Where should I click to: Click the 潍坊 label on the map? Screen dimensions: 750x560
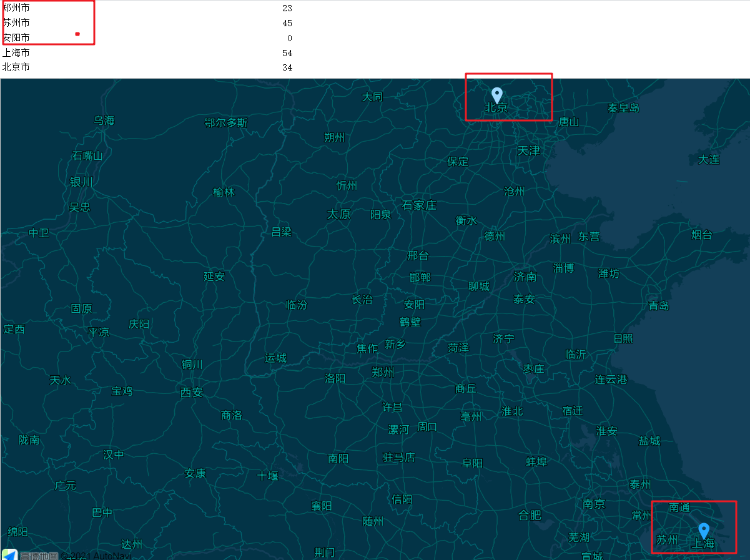click(609, 273)
